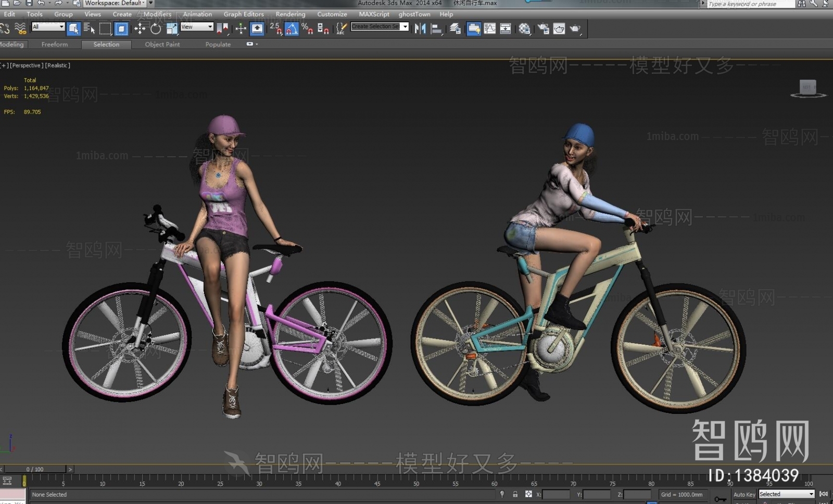Toggle 2.5D Snaps button

pos(275,29)
